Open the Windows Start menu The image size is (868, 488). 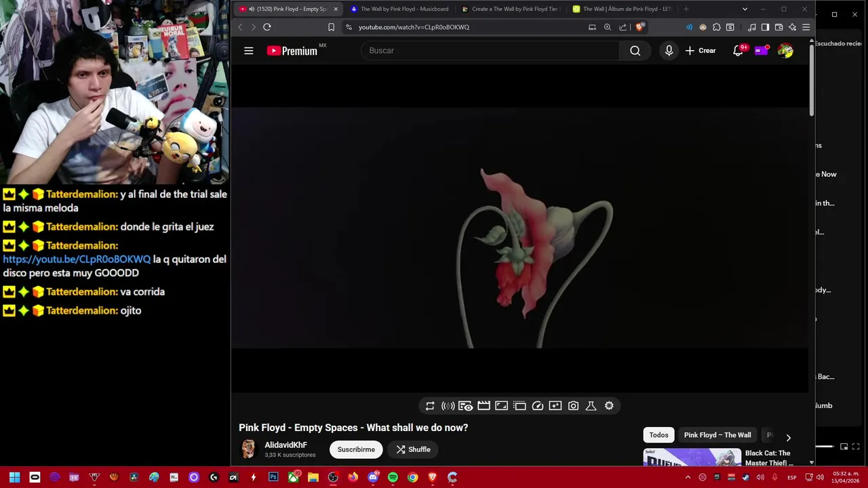tap(14, 477)
